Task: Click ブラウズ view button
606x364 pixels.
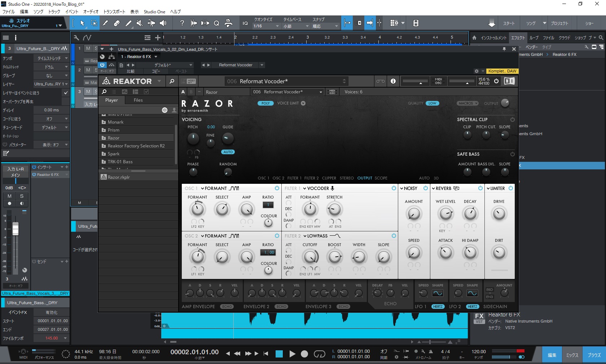Action: [x=594, y=355]
